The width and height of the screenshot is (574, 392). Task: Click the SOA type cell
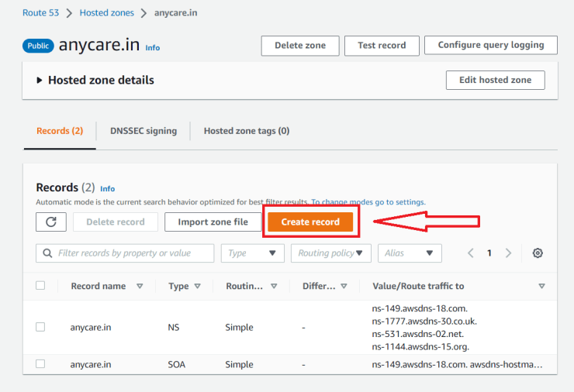pos(176,365)
